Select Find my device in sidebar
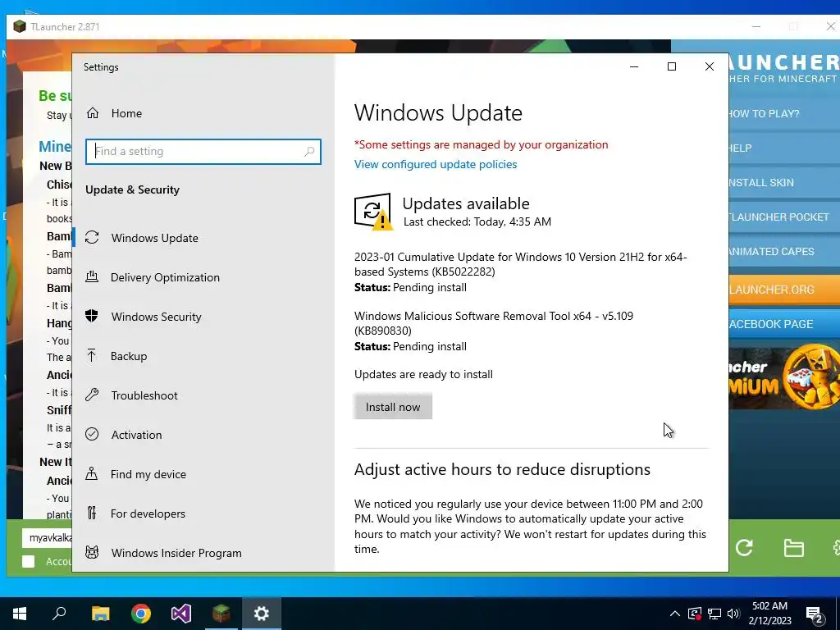 pyautogui.click(x=203, y=474)
